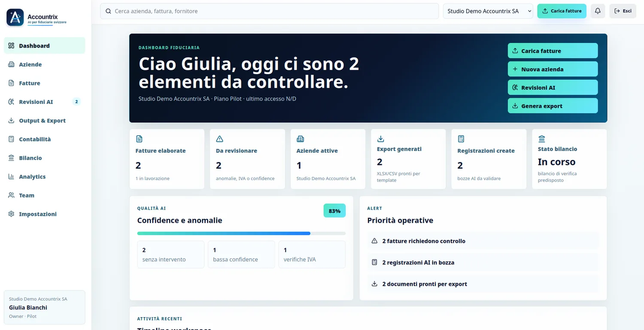
Task: Click the warning triangle on Da revisionare card
Action: (x=220, y=139)
